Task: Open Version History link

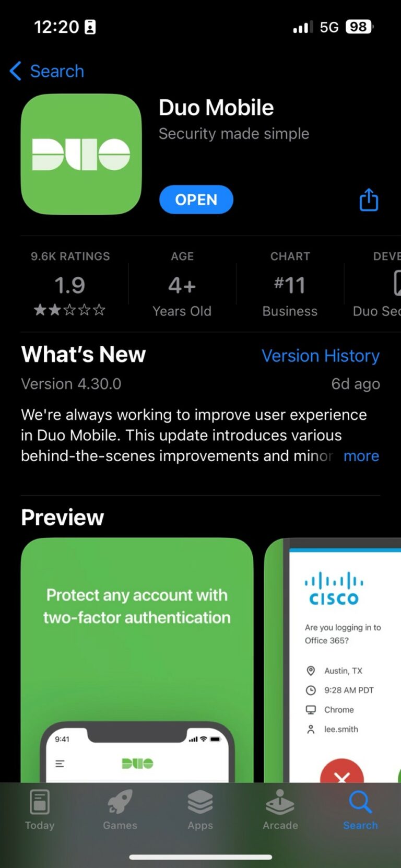Action: tap(320, 356)
